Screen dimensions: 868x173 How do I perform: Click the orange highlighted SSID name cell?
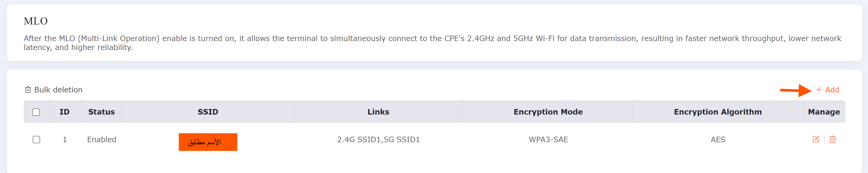208,142
